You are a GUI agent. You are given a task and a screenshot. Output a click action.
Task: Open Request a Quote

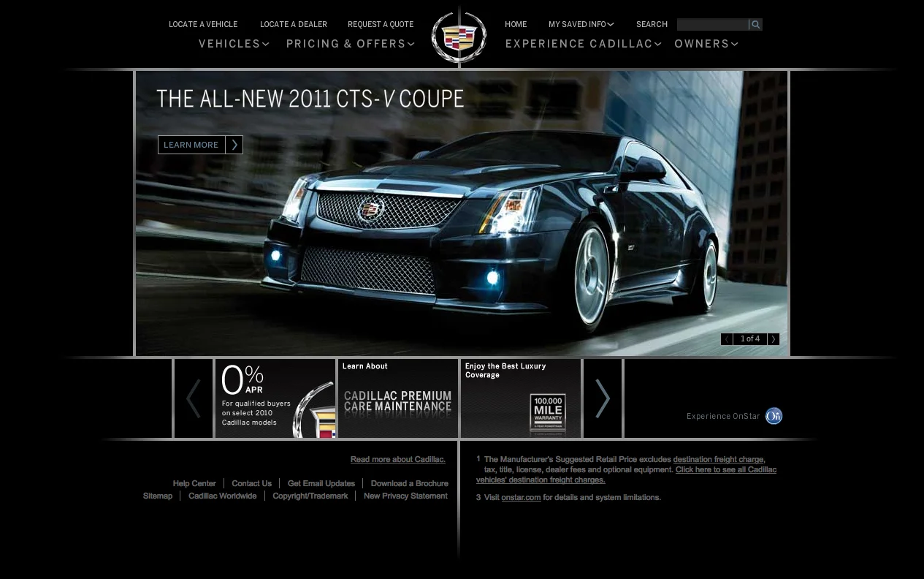(x=381, y=24)
